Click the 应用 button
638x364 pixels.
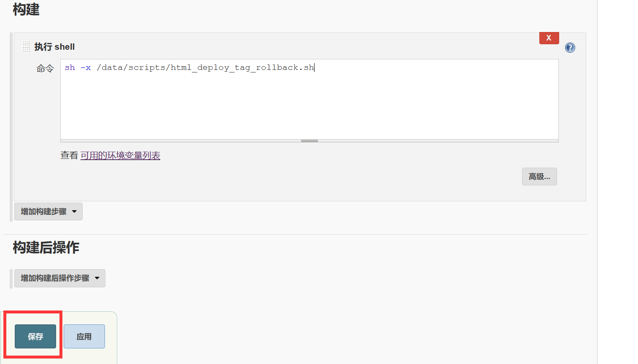(84, 336)
